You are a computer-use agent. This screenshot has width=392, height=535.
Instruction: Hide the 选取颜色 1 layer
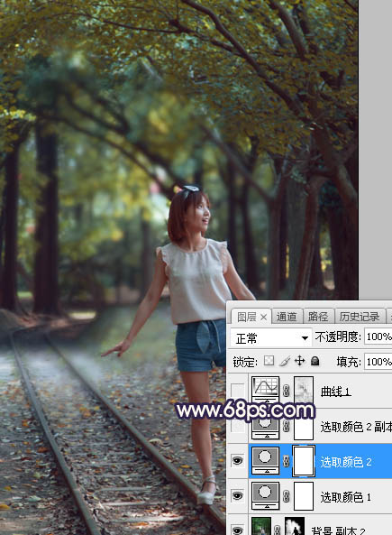[x=237, y=496]
